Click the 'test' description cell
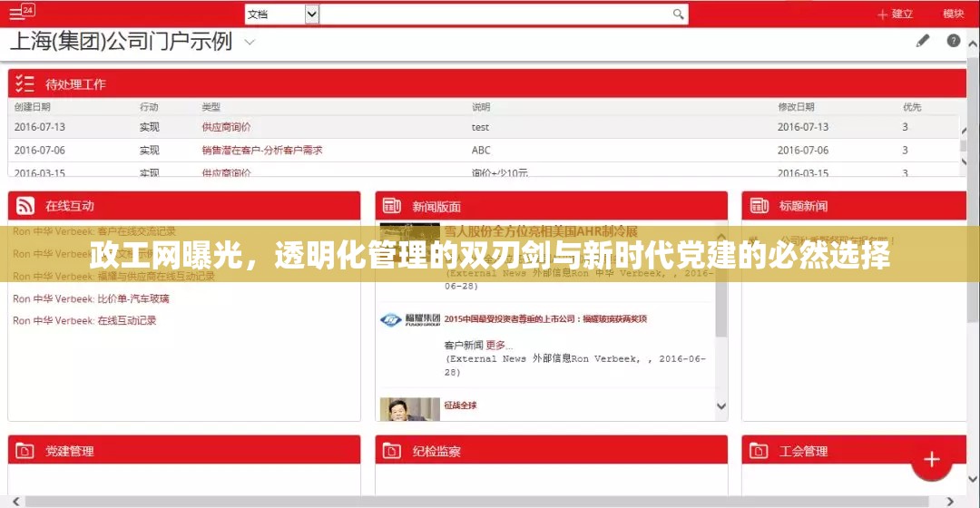Image resolution: width=980 pixels, height=508 pixels. pos(480,127)
